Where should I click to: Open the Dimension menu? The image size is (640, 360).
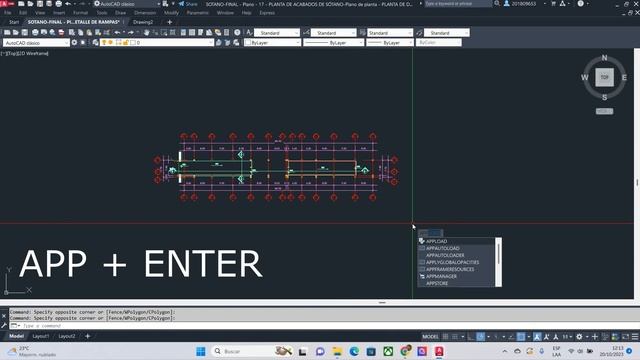point(145,13)
